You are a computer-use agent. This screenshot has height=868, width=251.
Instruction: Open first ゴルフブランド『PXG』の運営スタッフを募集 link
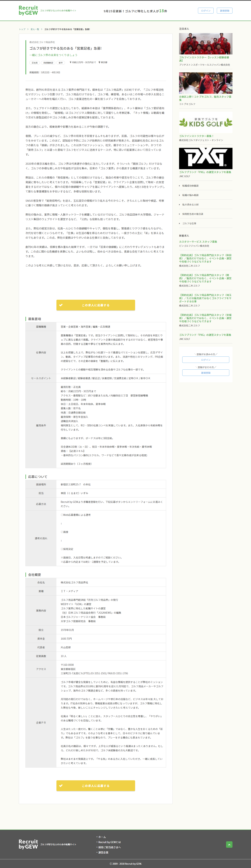[205, 172]
